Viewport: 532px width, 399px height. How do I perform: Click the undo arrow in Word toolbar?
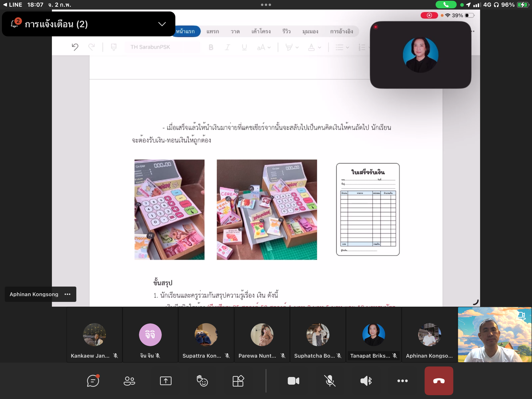[x=75, y=47]
